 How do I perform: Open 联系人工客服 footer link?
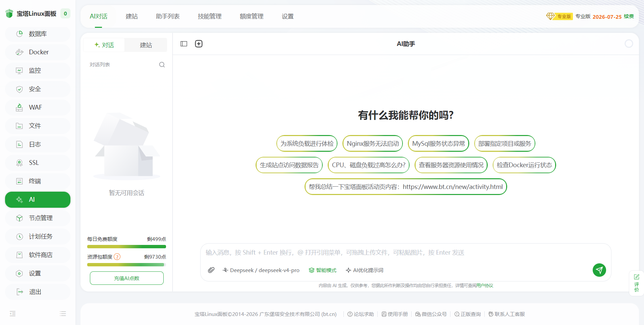point(507,314)
